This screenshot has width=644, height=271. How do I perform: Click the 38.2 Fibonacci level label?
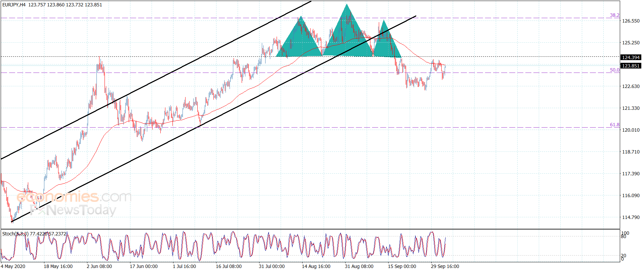point(614,15)
